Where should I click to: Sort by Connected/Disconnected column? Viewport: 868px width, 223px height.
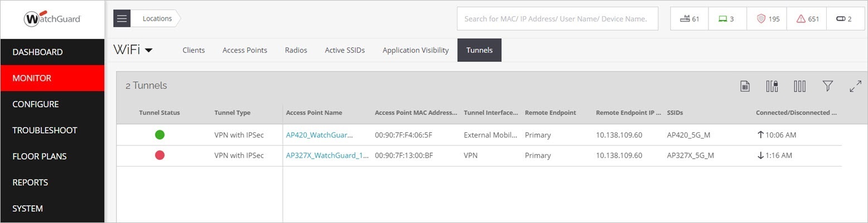coord(797,112)
